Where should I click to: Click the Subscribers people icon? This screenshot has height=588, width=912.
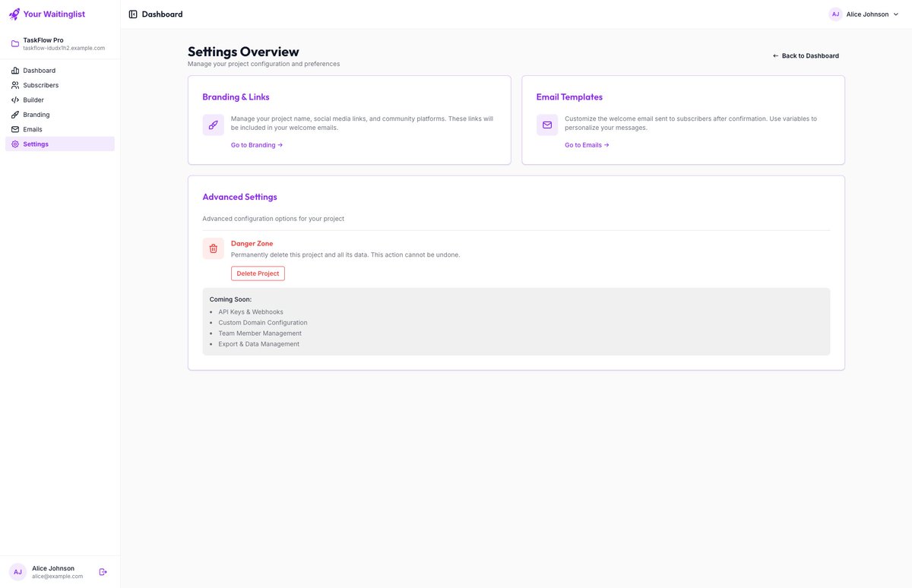15,85
